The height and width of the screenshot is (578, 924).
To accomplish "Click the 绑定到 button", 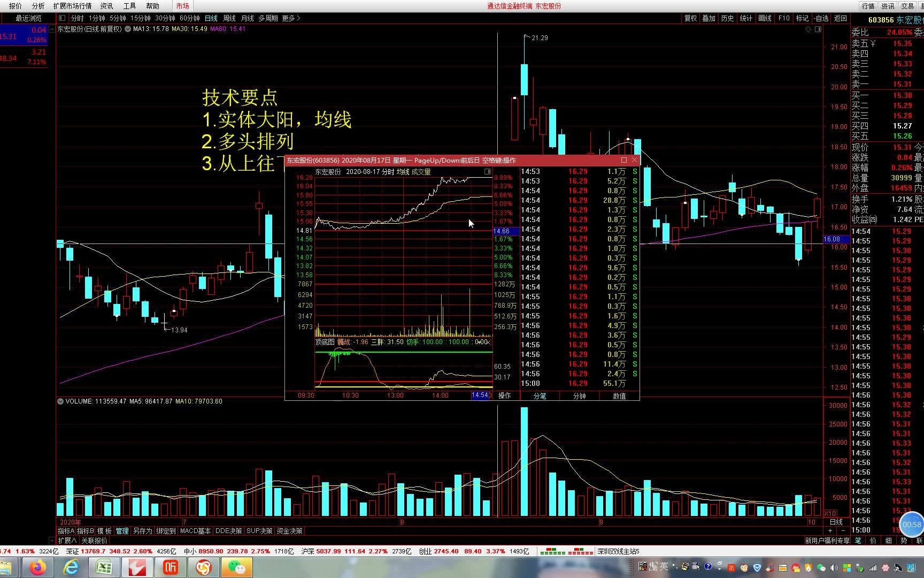I will pyautogui.click(x=166, y=531).
